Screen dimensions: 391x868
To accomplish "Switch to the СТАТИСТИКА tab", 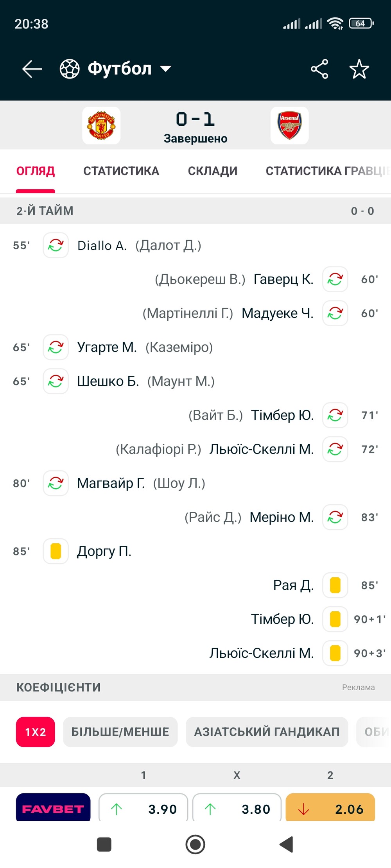I will pyautogui.click(x=121, y=171).
